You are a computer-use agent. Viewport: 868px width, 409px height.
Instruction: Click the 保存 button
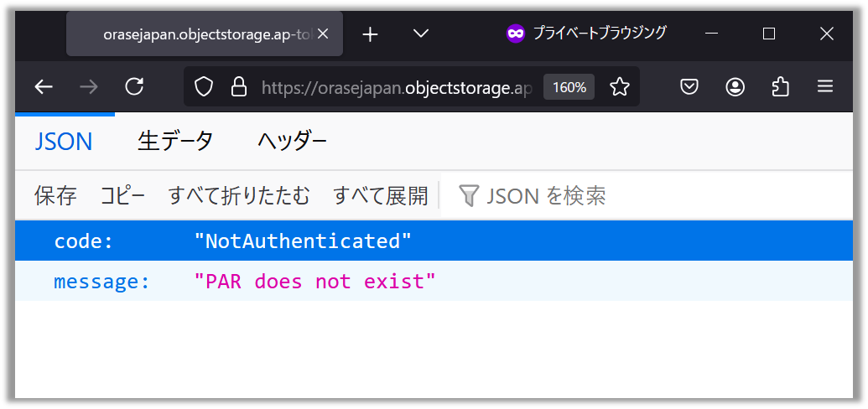55,196
